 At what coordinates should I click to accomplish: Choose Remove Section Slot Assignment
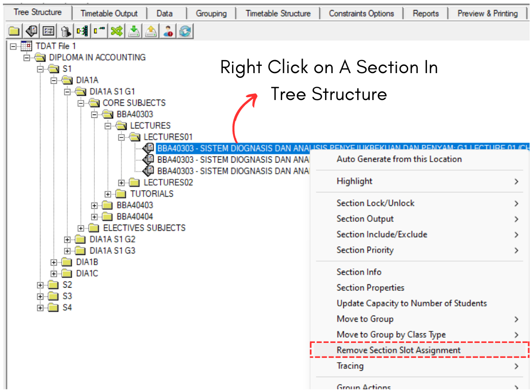(398, 350)
